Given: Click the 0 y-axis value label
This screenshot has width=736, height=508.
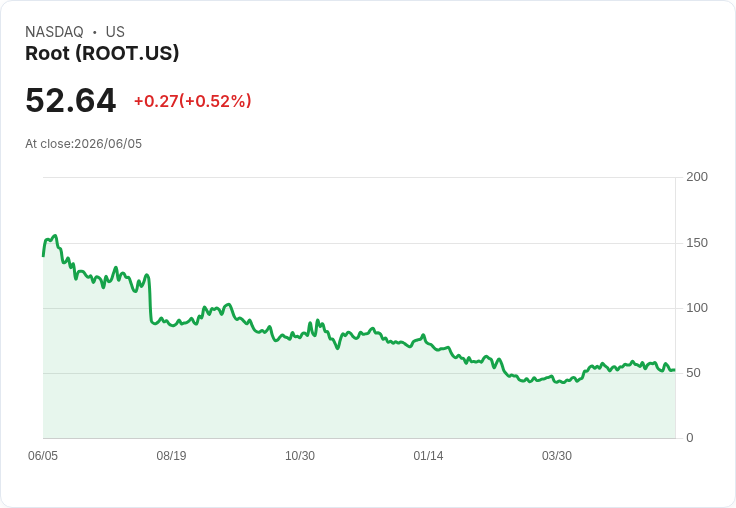Looking at the screenshot, I should click(x=690, y=438).
